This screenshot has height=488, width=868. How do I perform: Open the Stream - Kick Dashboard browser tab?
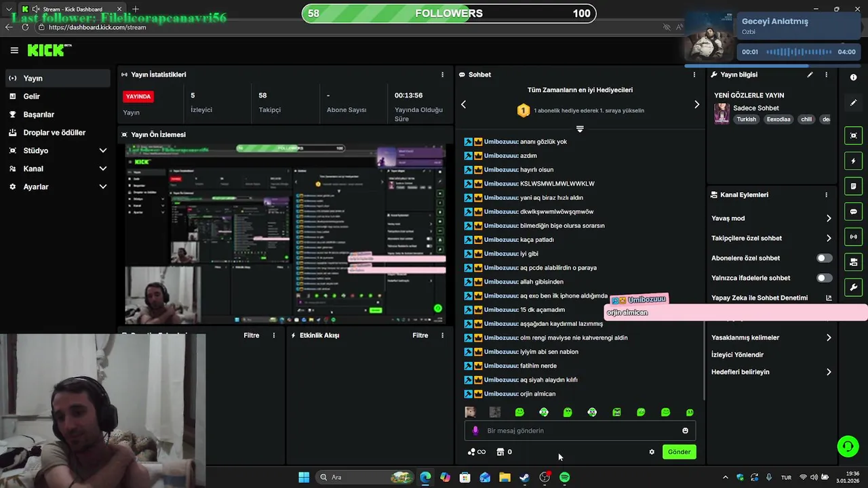pos(71,9)
